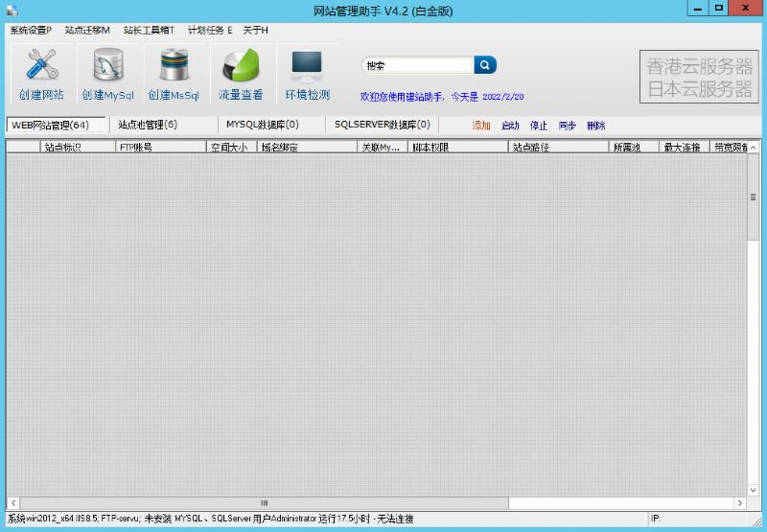Image resolution: width=767 pixels, height=532 pixels.
Task: Click the app icon in title bar
Action: coord(12,11)
